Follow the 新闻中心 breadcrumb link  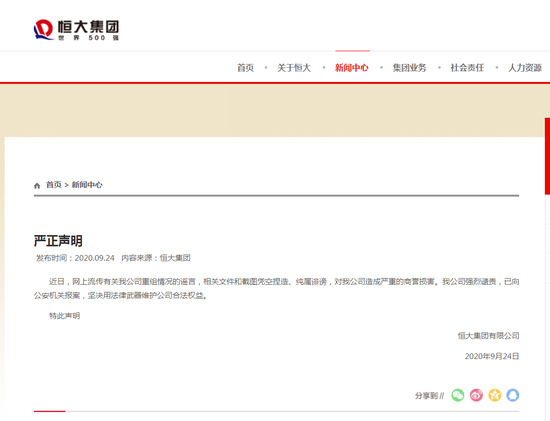[x=87, y=185]
